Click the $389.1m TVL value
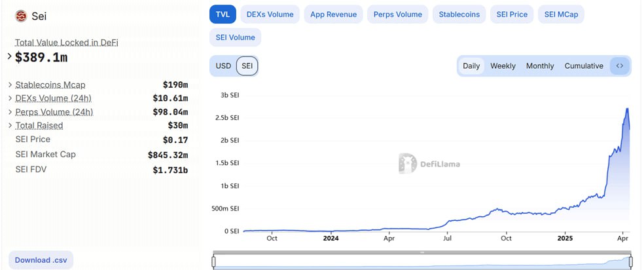Viewport: 644px width, 270px height. (41, 58)
